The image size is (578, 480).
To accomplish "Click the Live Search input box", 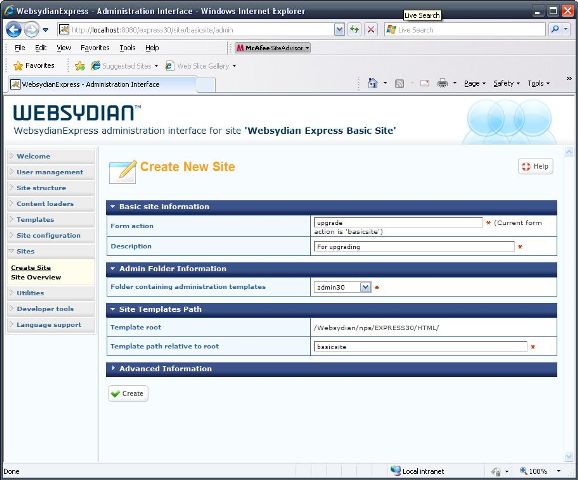I will pyautogui.click(x=464, y=29).
